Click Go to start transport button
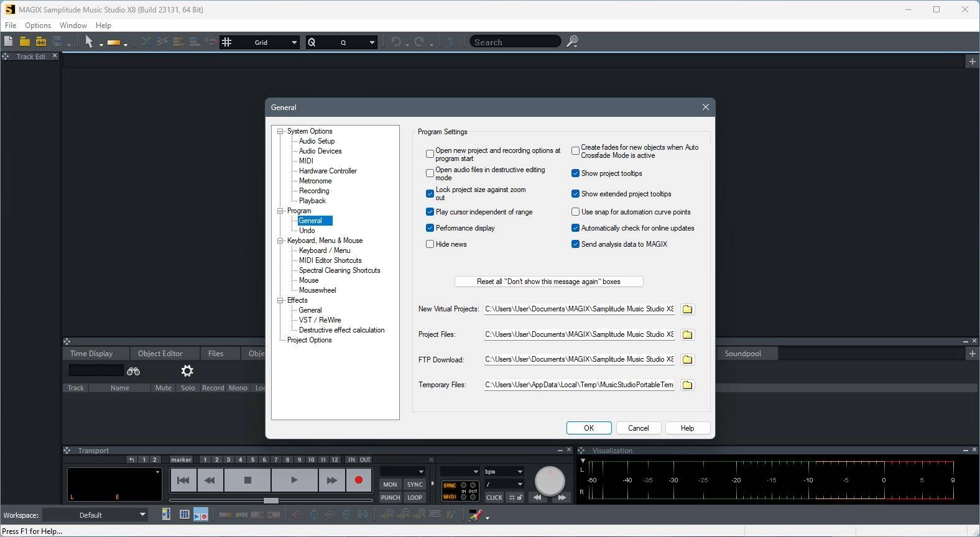Image resolution: width=980 pixels, height=537 pixels. pos(183,480)
